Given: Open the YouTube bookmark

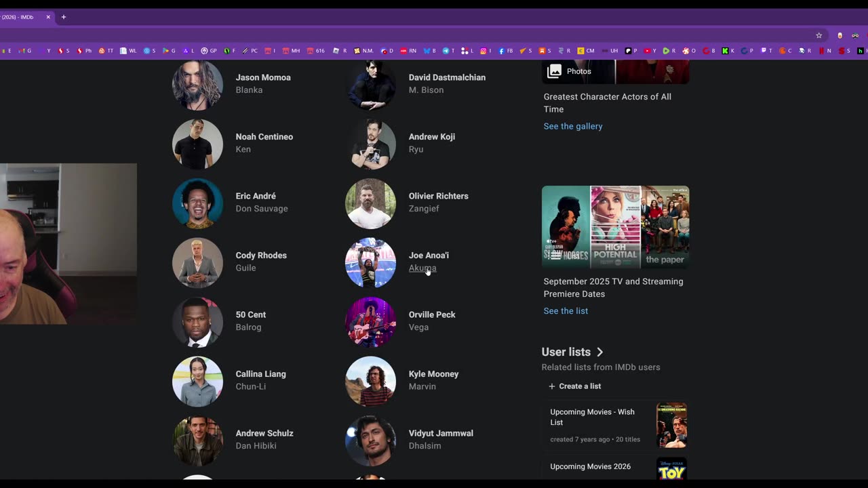Looking at the screenshot, I should click(650, 51).
